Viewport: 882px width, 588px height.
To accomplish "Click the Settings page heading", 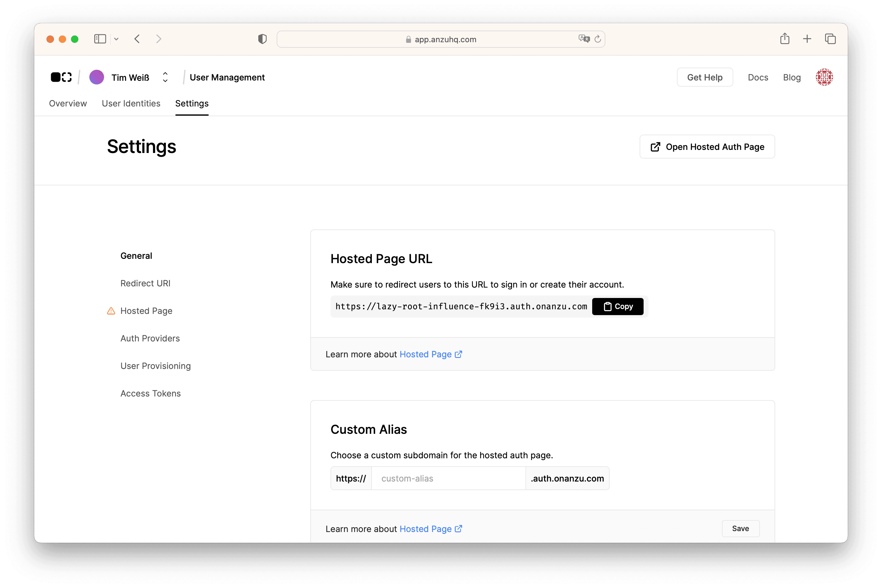I will point(141,147).
